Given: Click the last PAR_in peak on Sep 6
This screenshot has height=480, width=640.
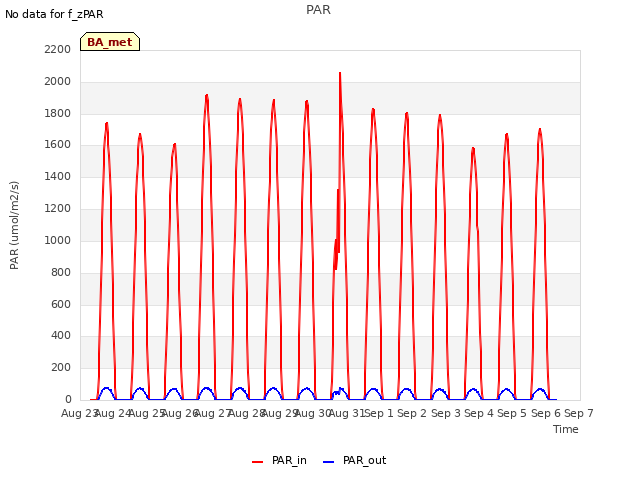Looking at the screenshot, I should [x=540, y=130].
